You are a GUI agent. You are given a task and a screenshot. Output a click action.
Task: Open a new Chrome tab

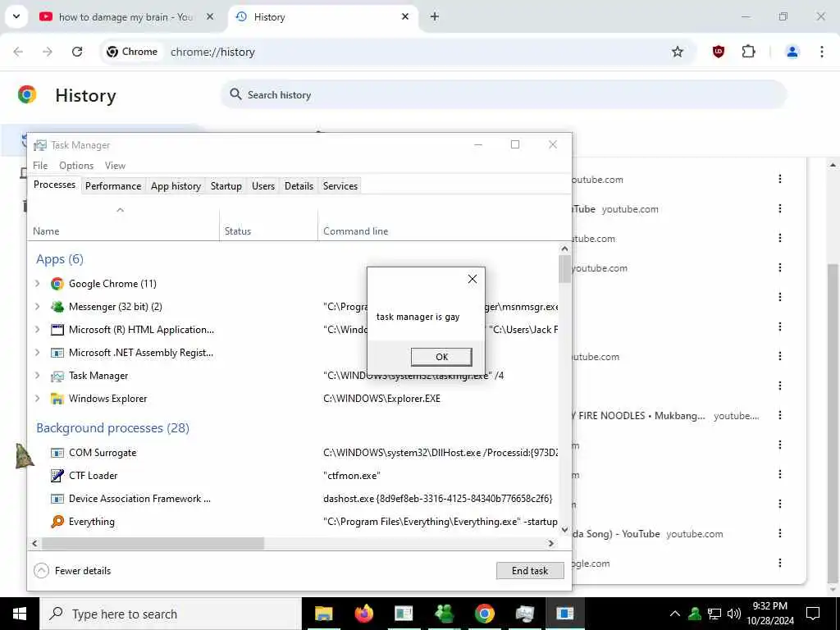coord(435,16)
